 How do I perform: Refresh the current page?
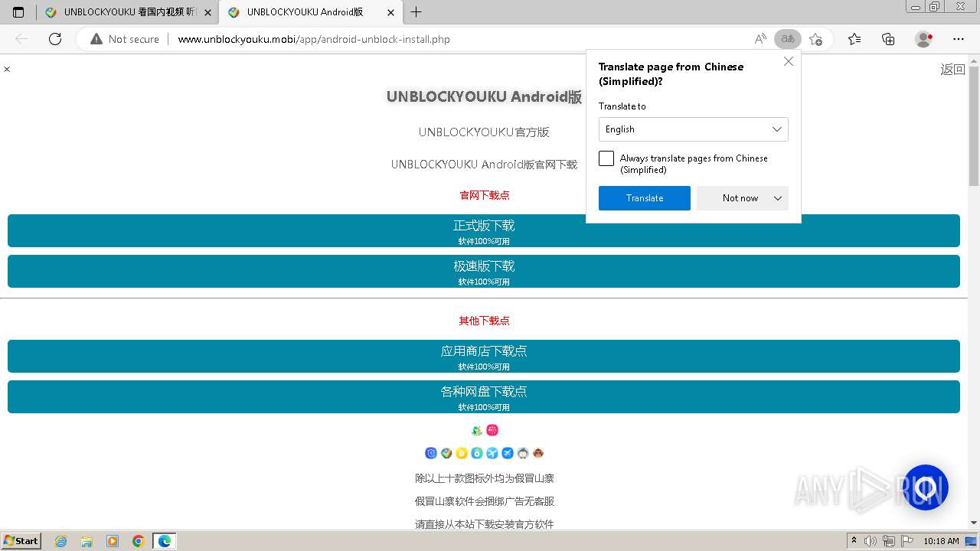pos(55,39)
